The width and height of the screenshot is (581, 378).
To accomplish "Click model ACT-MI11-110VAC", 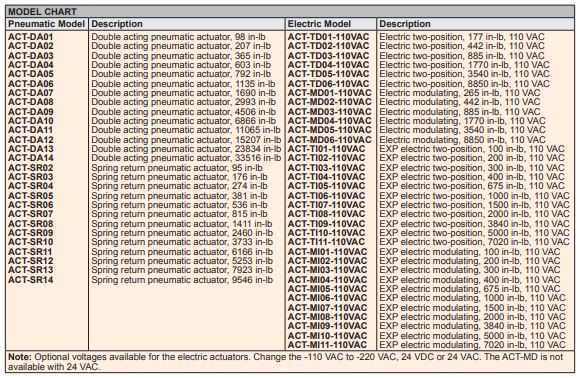I will 327,345.
